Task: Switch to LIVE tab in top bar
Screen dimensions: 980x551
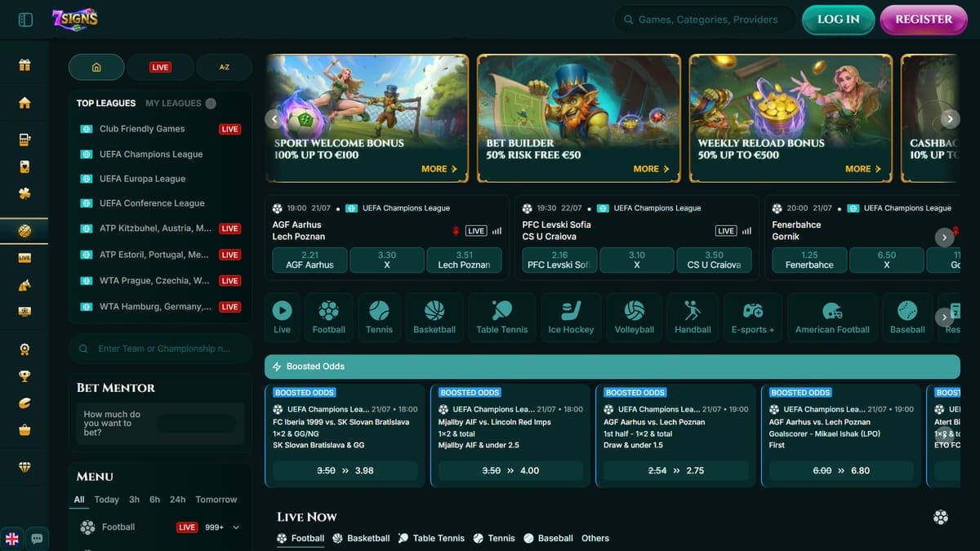Action: pos(160,67)
